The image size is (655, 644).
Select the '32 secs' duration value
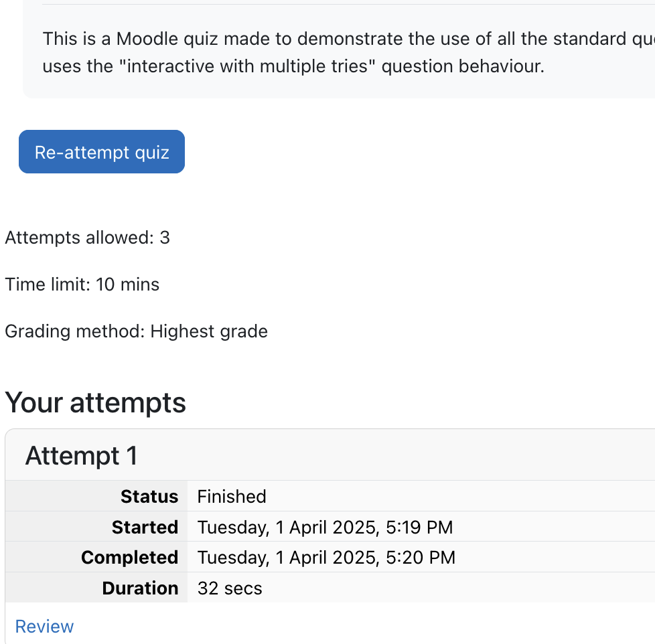click(230, 588)
